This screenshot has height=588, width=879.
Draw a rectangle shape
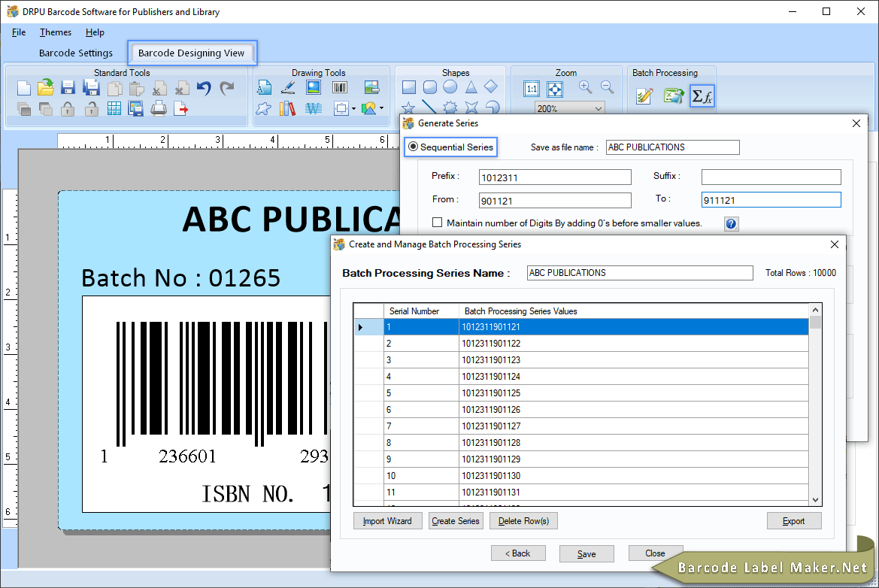408,87
